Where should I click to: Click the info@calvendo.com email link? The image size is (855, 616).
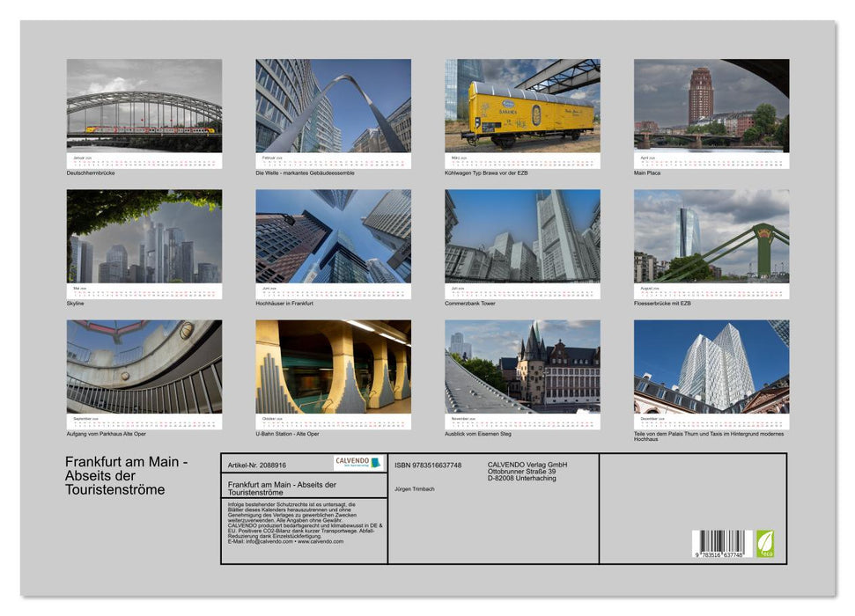[x=269, y=541]
